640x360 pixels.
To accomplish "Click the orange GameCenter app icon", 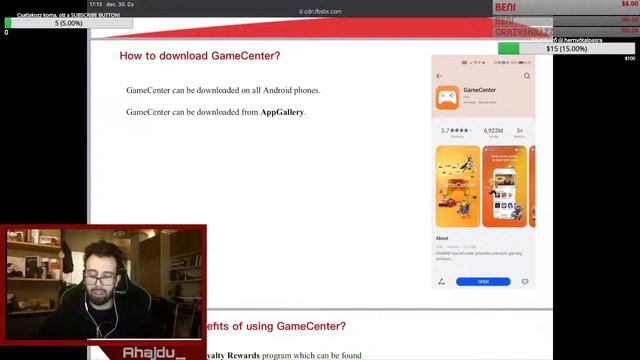I will click(447, 98).
